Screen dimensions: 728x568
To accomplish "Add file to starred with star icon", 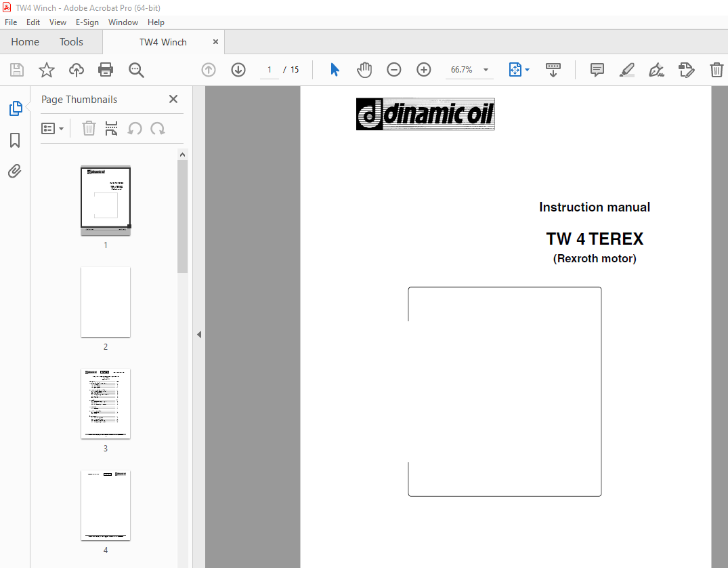I will (x=47, y=70).
